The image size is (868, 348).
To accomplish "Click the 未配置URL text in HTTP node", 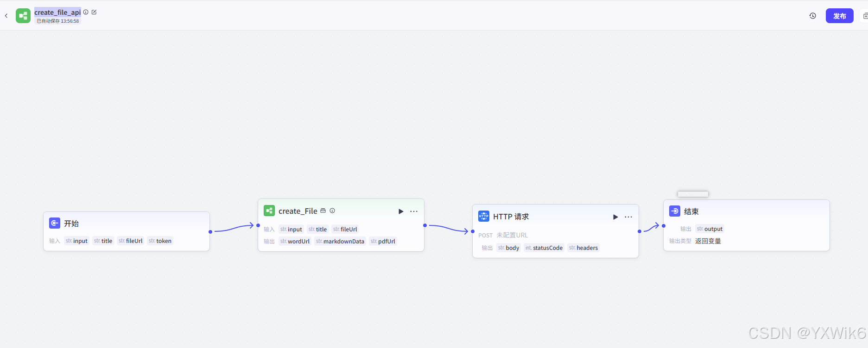I will pos(512,235).
